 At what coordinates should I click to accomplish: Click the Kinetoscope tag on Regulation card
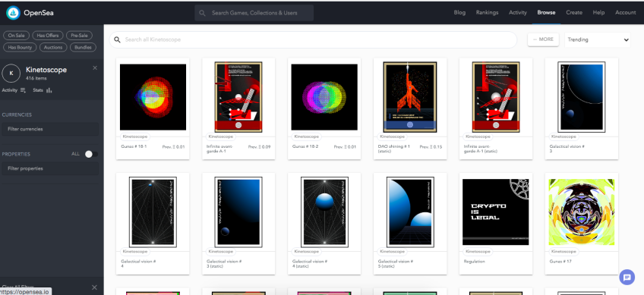coord(478,251)
